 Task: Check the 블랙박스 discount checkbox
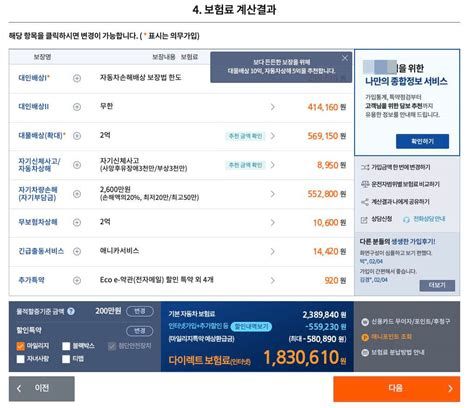[x=66, y=346]
